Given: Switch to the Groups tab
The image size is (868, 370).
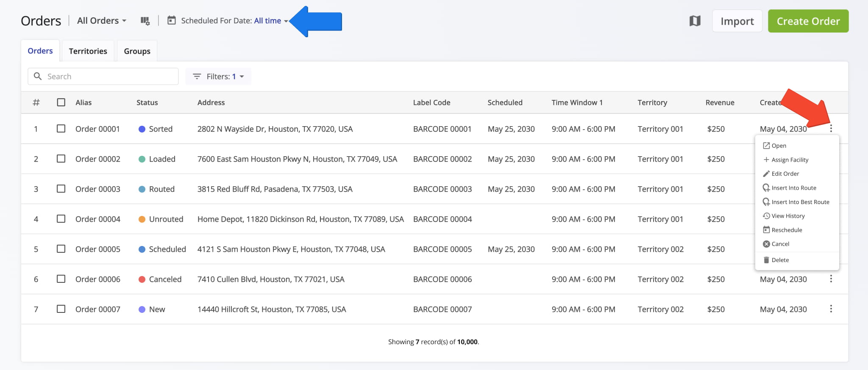Looking at the screenshot, I should pyautogui.click(x=137, y=51).
